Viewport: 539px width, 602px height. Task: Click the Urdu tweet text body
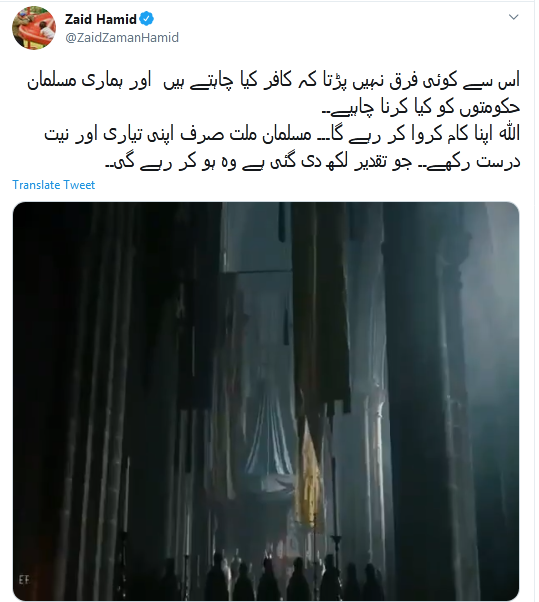tap(273, 121)
